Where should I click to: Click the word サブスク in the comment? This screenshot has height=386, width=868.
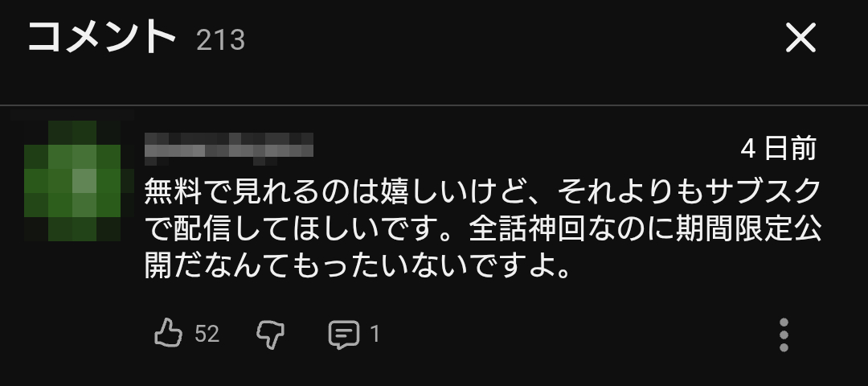coord(762,191)
